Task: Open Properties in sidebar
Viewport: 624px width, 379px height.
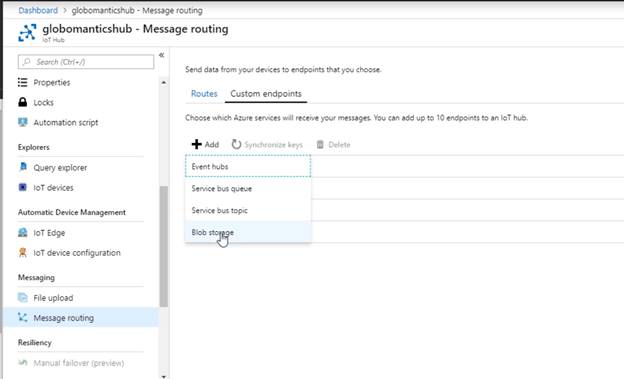Action: [x=52, y=82]
